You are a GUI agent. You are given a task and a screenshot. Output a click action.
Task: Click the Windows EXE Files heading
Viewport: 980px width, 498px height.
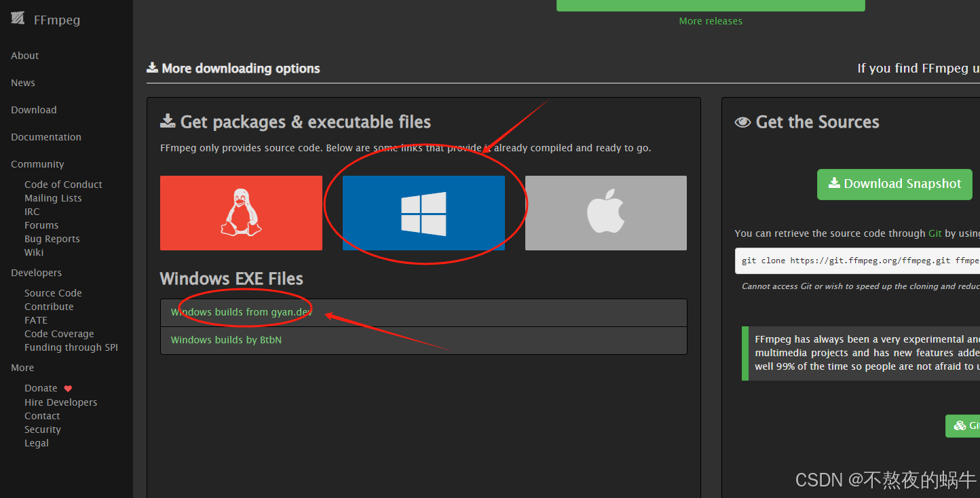[x=231, y=279]
